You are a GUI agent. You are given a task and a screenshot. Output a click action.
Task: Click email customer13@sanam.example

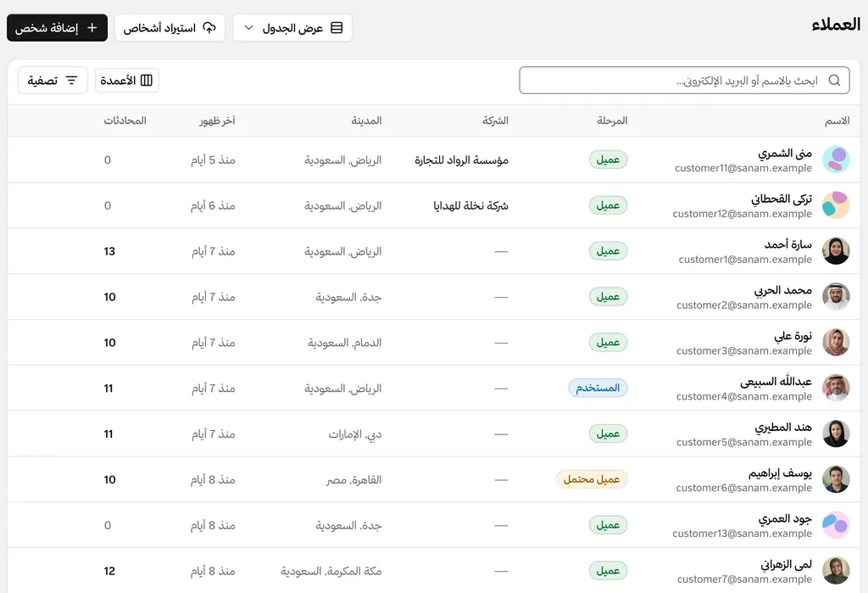click(x=743, y=533)
